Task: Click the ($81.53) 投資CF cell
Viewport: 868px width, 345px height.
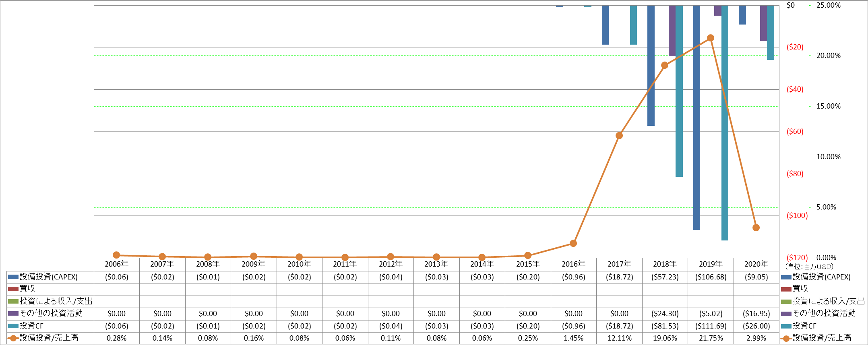Action: [665, 326]
